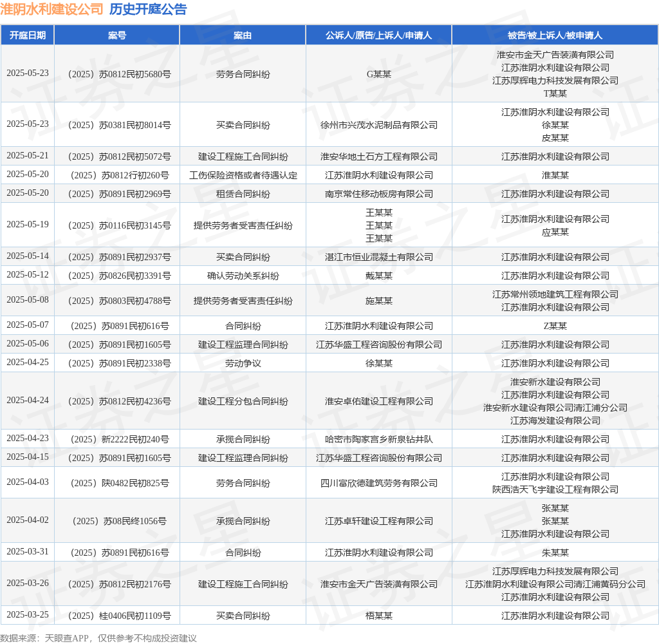Click the hearing date 2025-03-26
This screenshot has width=659, height=644.
[28, 583]
